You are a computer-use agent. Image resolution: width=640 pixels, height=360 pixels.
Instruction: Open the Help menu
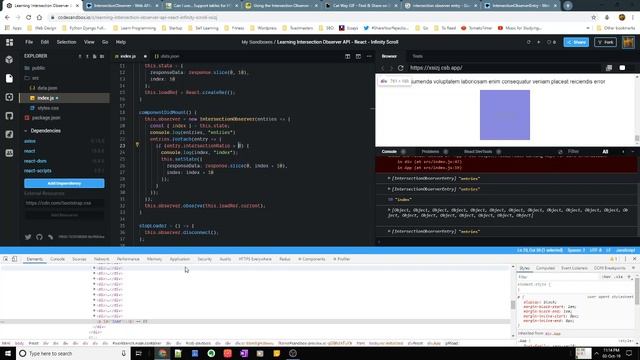[x=121, y=42]
